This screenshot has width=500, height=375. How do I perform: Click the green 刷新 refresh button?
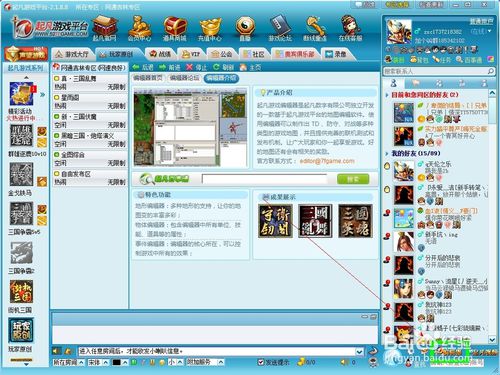[223, 67]
